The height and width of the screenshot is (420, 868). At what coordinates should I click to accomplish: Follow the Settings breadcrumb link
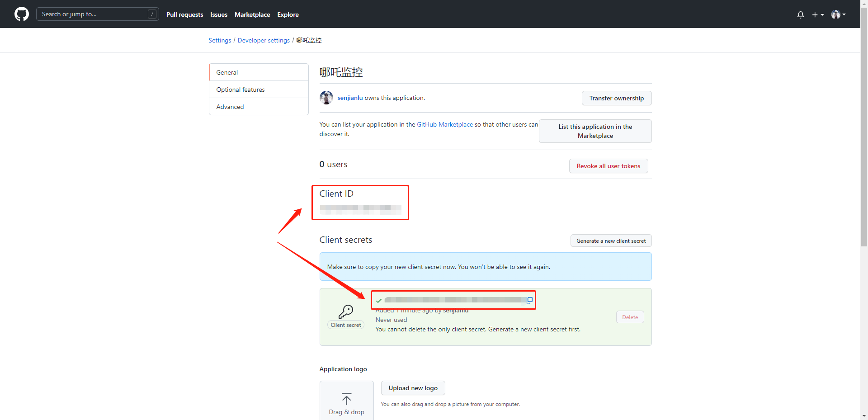(220, 40)
